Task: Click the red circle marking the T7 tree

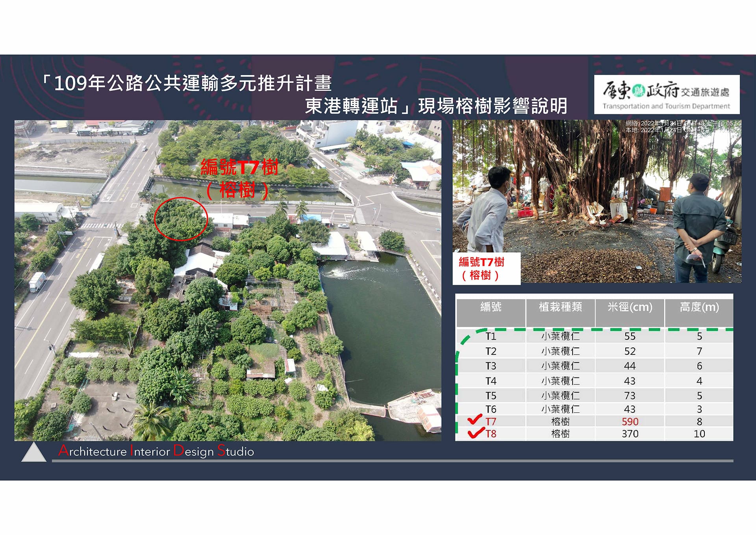Action: [x=180, y=219]
